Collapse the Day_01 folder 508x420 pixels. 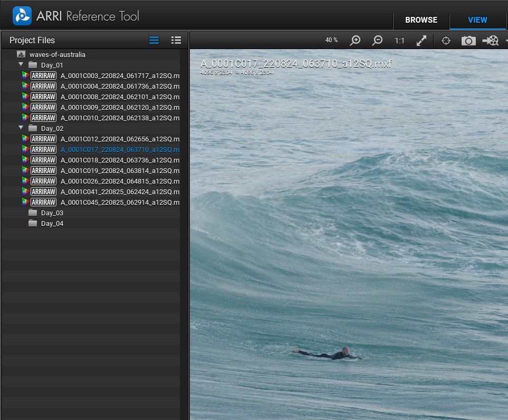tap(21, 64)
